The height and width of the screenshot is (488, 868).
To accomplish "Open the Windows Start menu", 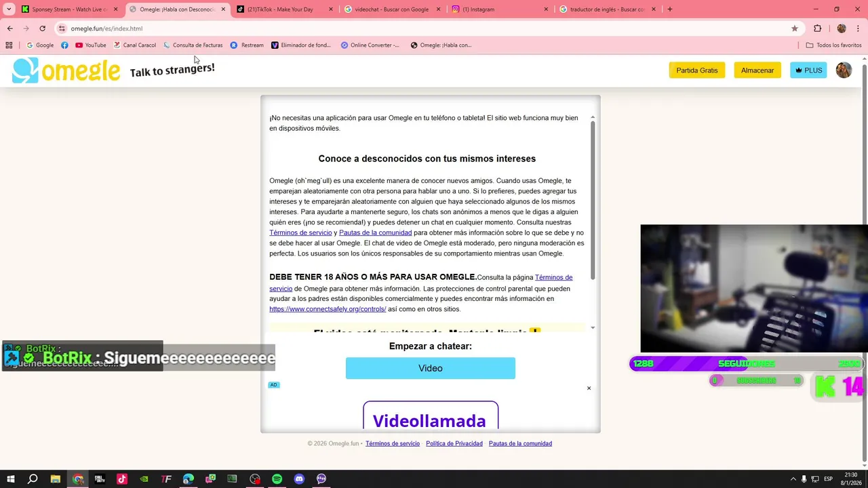I will (10, 479).
